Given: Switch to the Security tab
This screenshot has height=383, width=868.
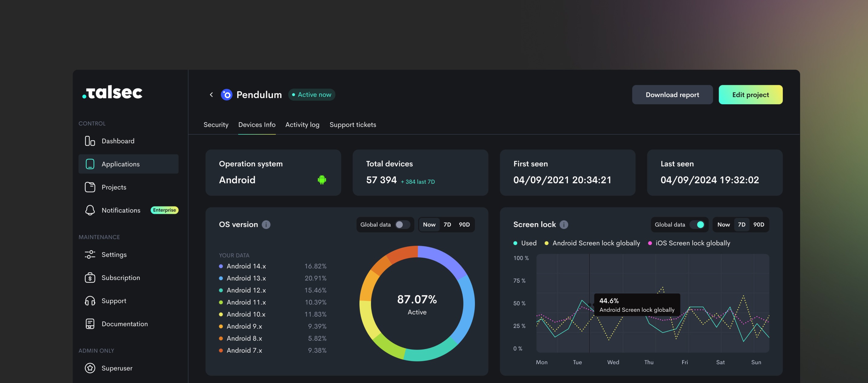Looking at the screenshot, I should tap(216, 125).
